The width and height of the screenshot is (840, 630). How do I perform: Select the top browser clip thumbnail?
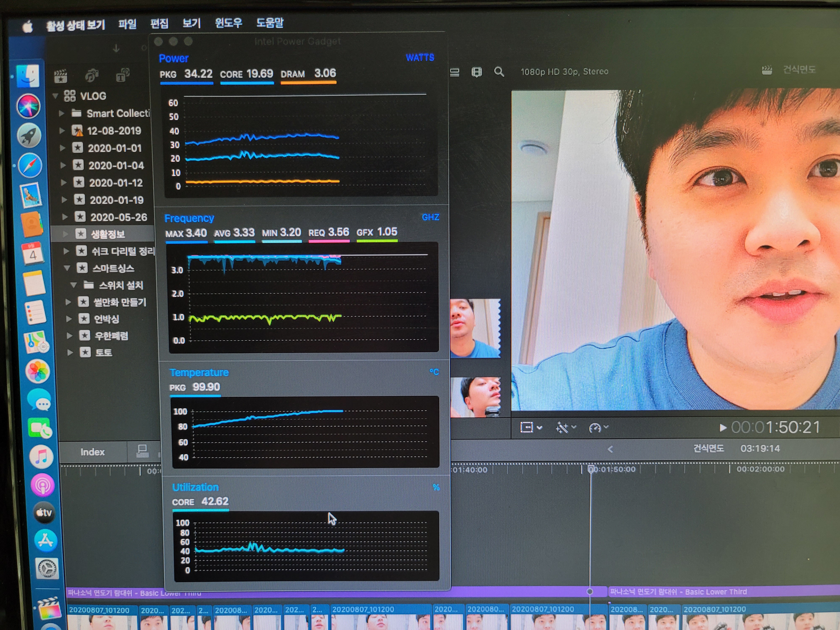[x=475, y=328]
